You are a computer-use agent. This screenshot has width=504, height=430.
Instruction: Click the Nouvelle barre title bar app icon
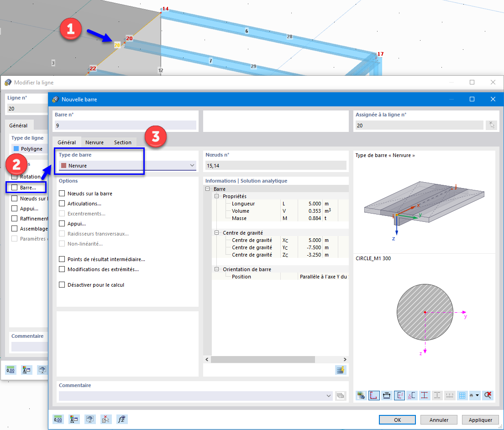55,100
